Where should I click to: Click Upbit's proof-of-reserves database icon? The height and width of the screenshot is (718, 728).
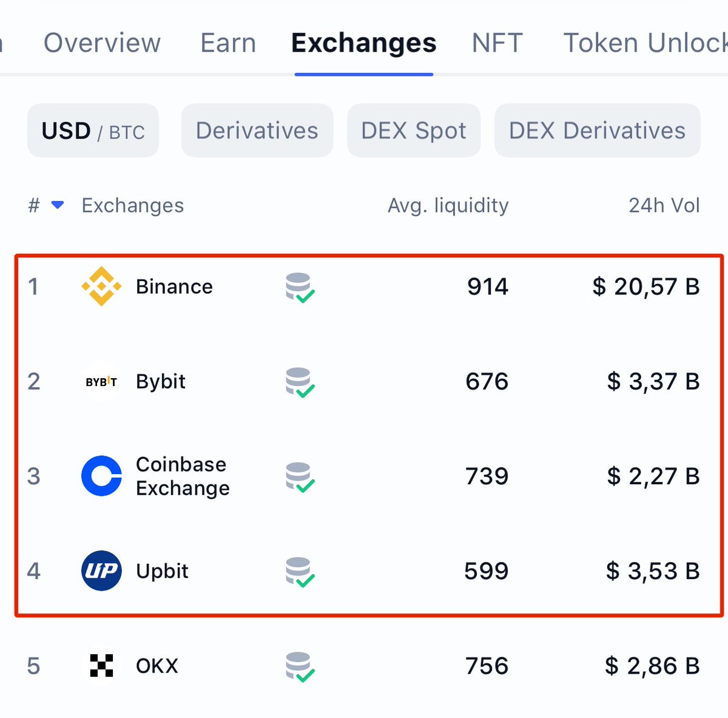[300, 572]
